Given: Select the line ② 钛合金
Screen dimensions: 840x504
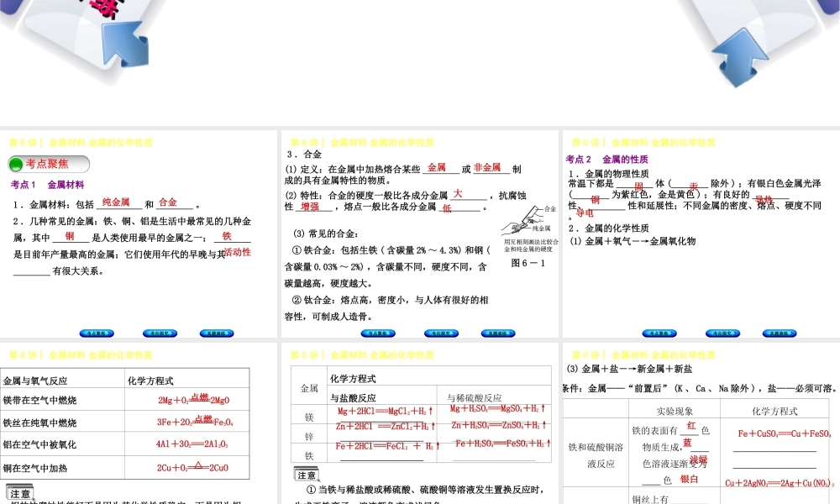Looking at the screenshot, I should [x=390, y=300].
